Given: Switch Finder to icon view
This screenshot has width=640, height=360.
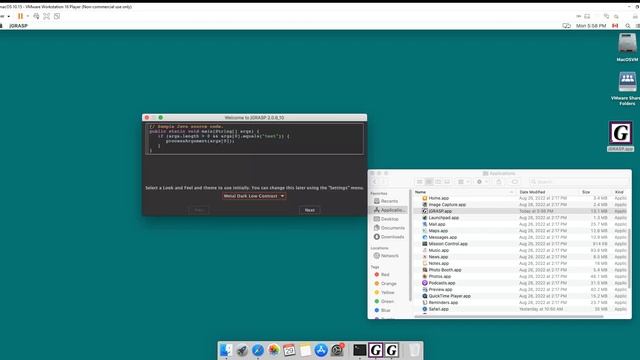Looking at the screenshot, I should coord(420,182).
